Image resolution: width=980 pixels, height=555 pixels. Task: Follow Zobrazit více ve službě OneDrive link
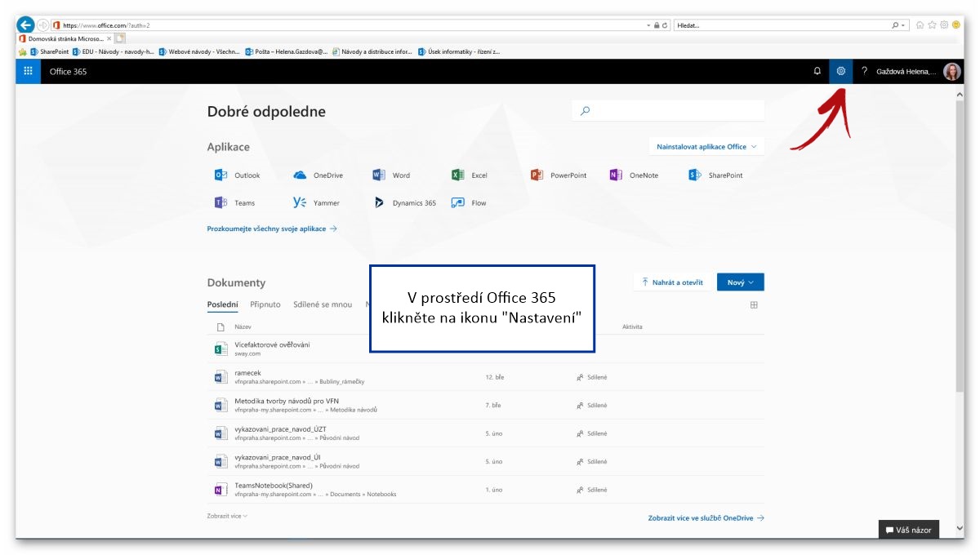tap(706, 518)
